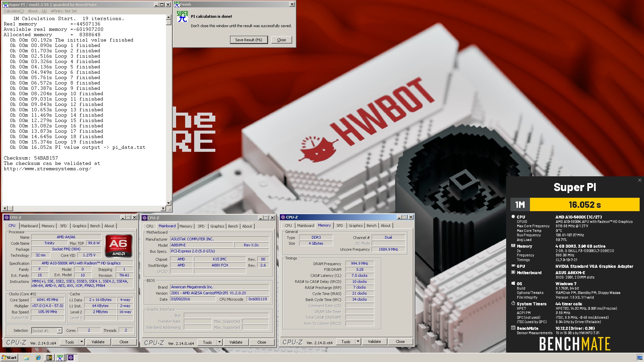Switch to Bench tab in right CPU-Z window
The image size is (644, 362).
(x=371, y=226)
